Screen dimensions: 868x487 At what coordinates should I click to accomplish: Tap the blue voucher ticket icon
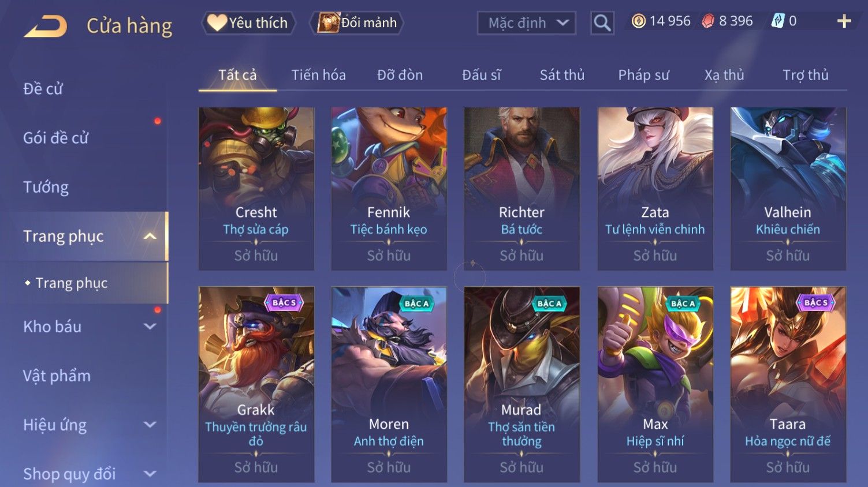[x=778, y=21]
